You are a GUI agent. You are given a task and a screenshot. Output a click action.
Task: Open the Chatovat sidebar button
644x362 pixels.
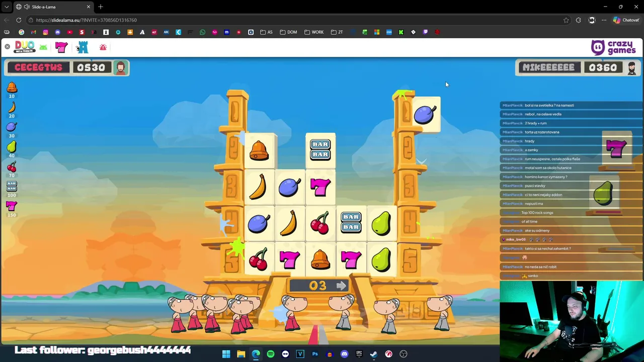(x=626, y=20)
